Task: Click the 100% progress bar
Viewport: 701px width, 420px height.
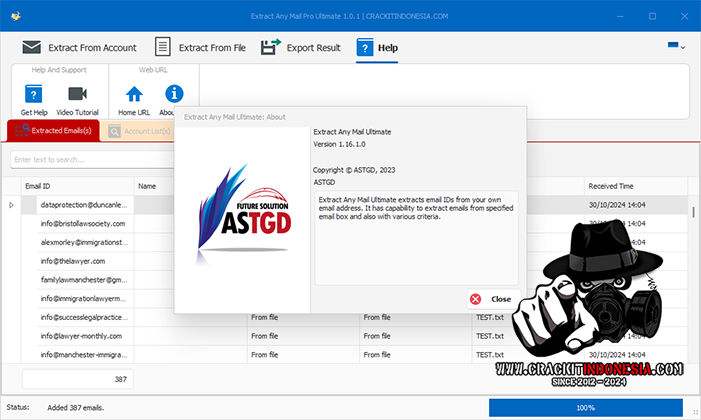Action: [585, 407]
